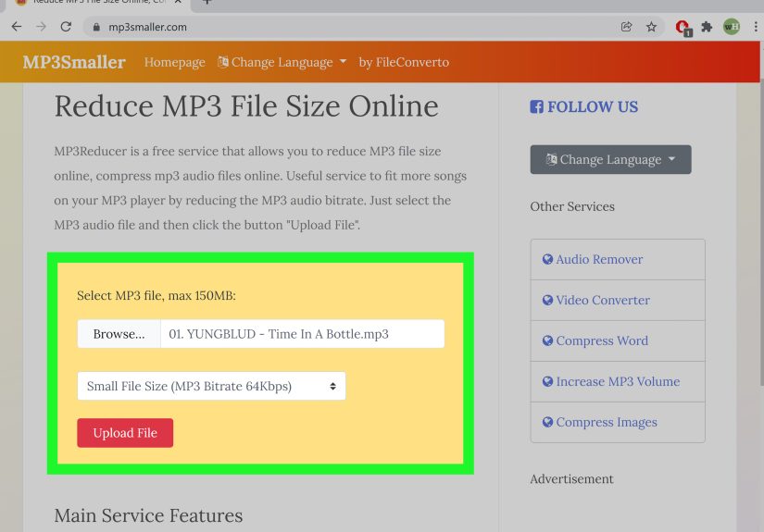Click the globe icon beside Increase MP3 Volume
The height and width of the screenshot is (532, 764).
(547, 381)
